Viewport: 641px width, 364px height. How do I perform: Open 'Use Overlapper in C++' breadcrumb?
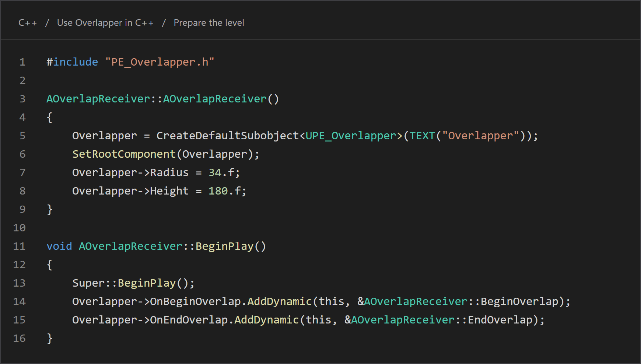105,23
